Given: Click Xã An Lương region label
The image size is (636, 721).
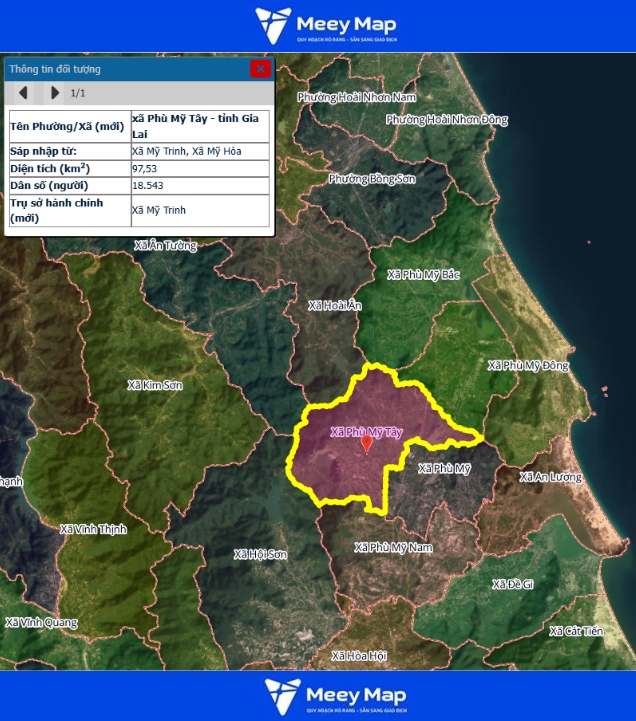Looking at the screenshot, I should (550, 478).
